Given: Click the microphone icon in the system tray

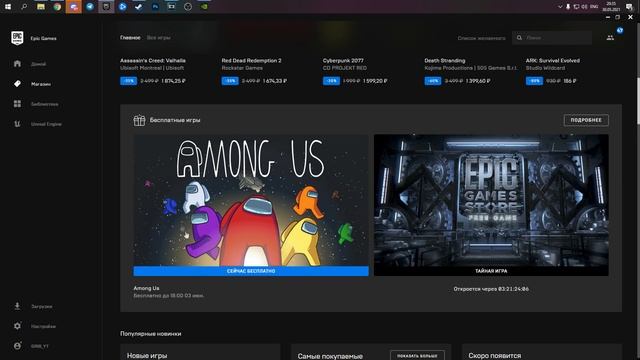Looking at the screenshot, I should point(568,7).
